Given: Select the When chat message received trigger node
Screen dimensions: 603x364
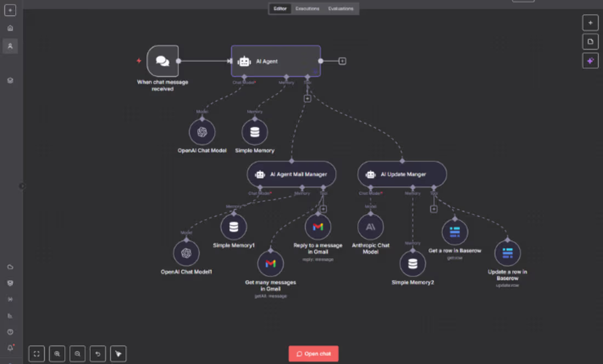Looking at the screenshot, I should pos(163,61).
